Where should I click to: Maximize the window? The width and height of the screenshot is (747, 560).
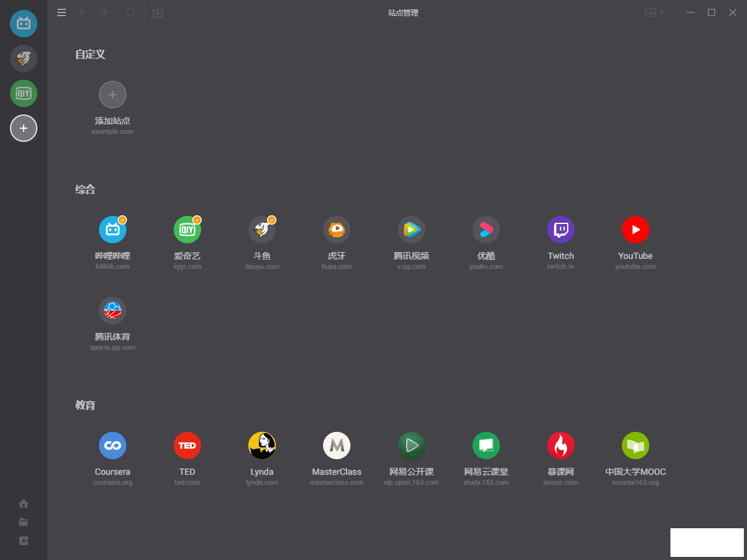(x=712, y=12)
